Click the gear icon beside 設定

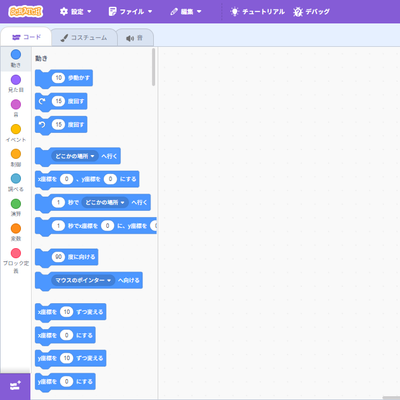tap(64, 12)
